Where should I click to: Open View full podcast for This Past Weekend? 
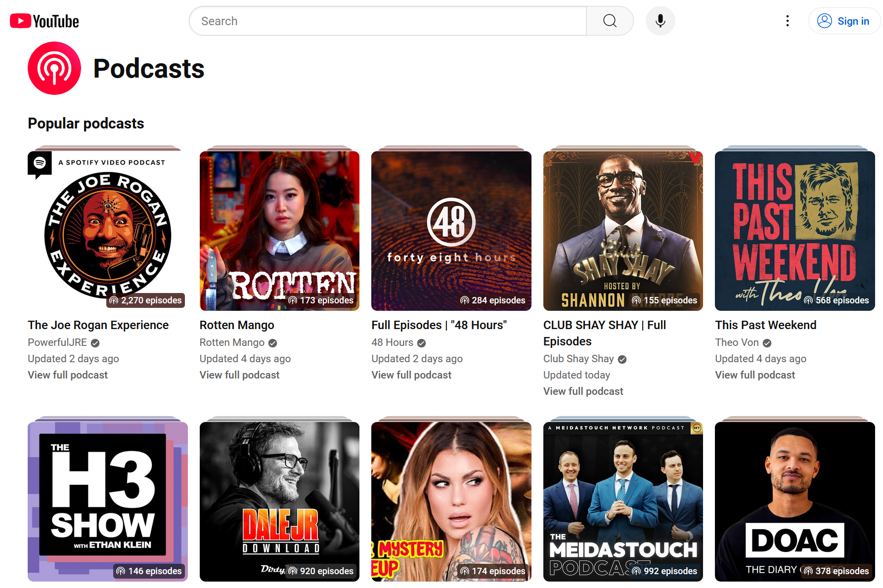coord(754,375)
